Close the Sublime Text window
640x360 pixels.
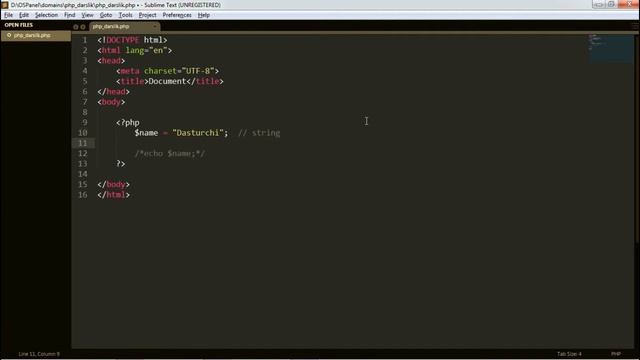[x=628, y=4]
